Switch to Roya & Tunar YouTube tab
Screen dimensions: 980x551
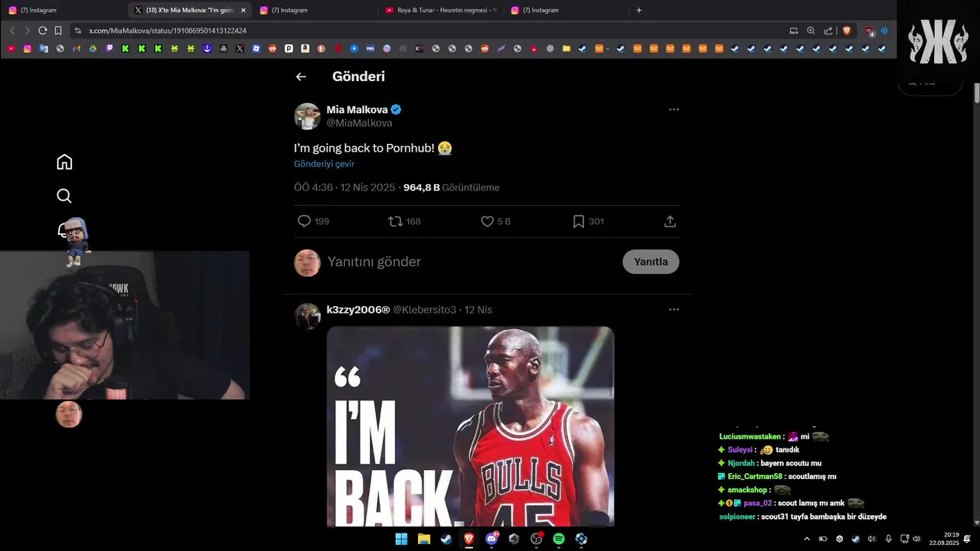[440, 10]
